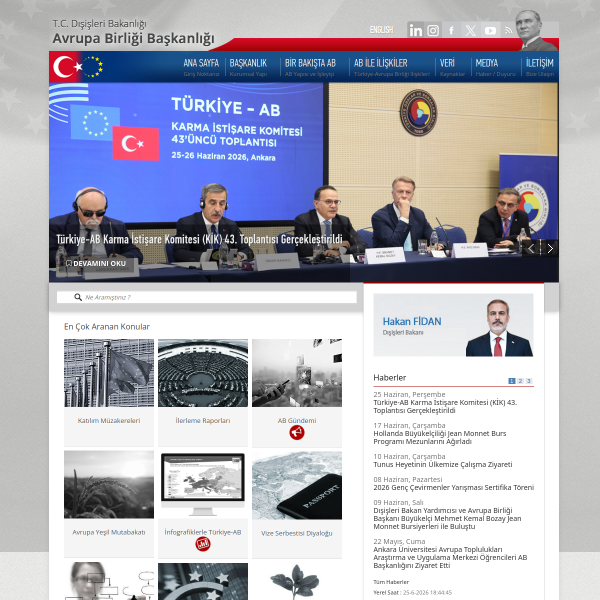Click the Tüm Haberler link
Screen dimensions: 600x600
tap(391, 582)
